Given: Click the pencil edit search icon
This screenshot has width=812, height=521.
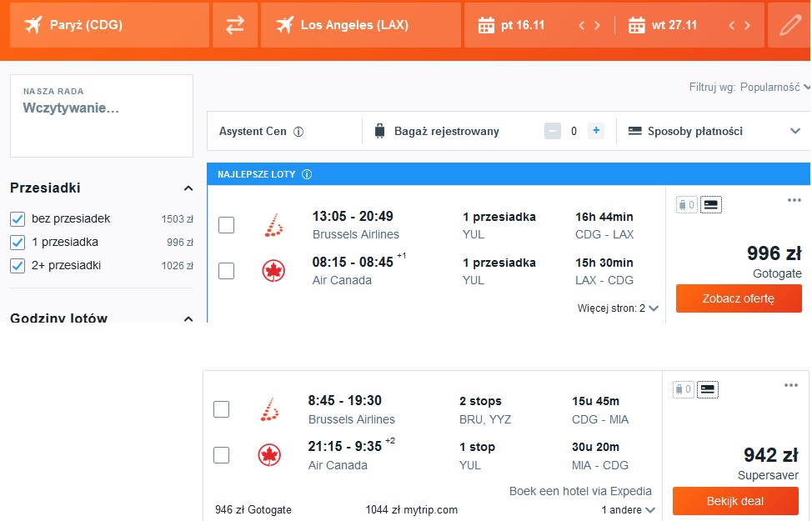Looking at the screenshot, I should (x=789, y=25).
